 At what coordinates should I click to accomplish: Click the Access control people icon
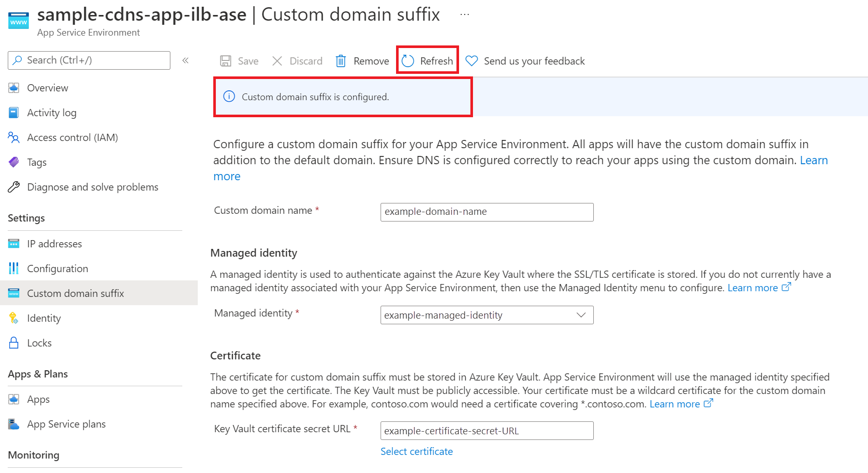point(14,137)
